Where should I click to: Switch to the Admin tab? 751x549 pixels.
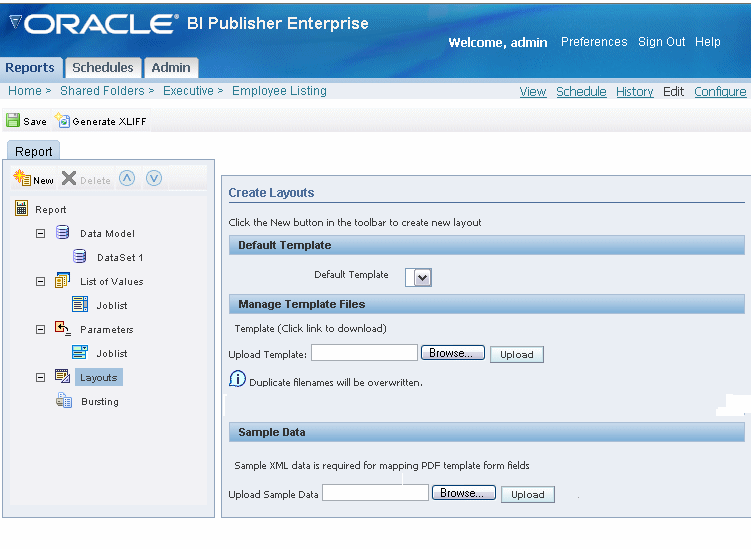pyautogui.click(x=171, y=68)
